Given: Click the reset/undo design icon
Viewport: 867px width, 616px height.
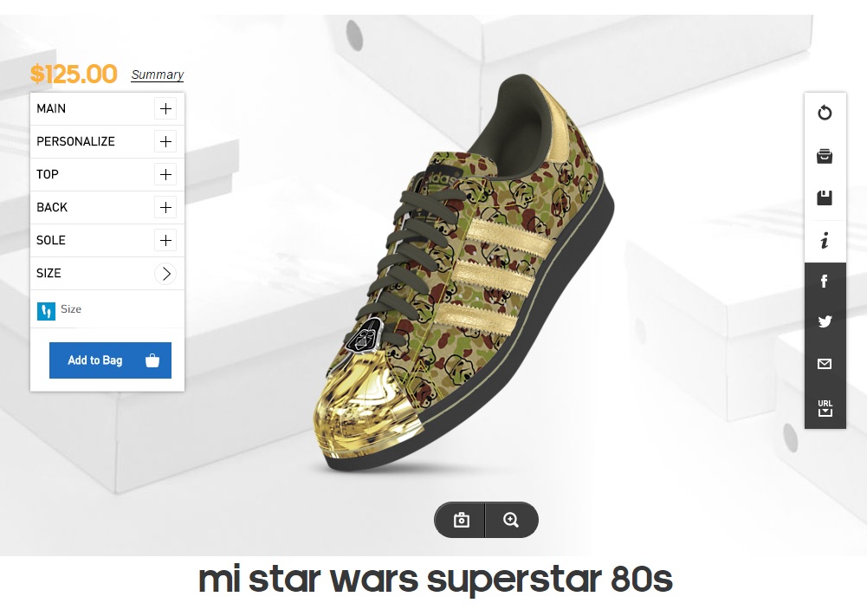Looking at the screenshot, I should pyautogui.click(x=825, y=113).
